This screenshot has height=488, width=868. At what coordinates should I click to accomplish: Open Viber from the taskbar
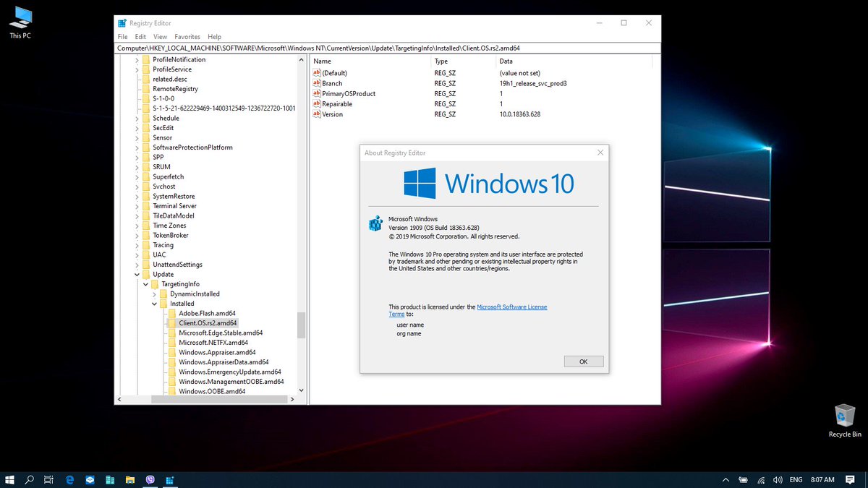point(150,479)
